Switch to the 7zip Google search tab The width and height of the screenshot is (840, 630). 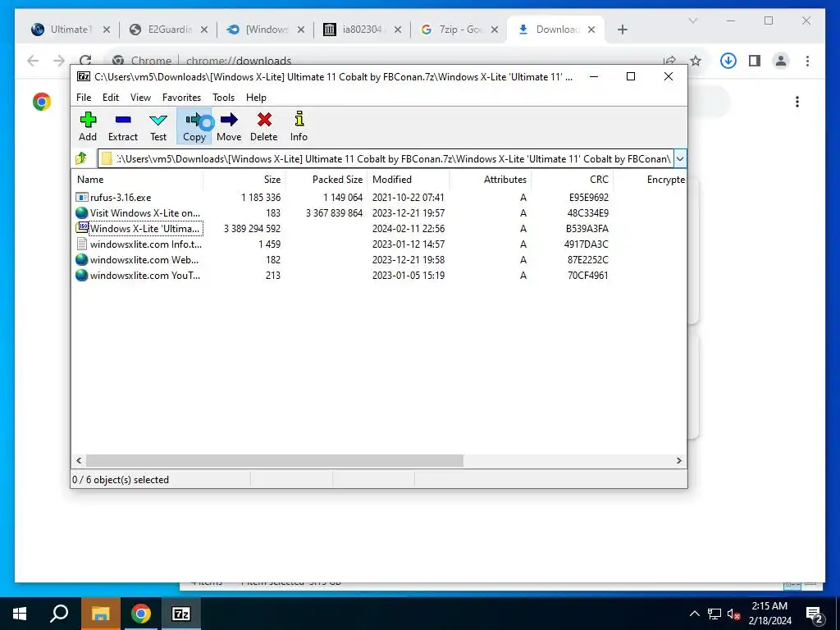tap(460, 30)
